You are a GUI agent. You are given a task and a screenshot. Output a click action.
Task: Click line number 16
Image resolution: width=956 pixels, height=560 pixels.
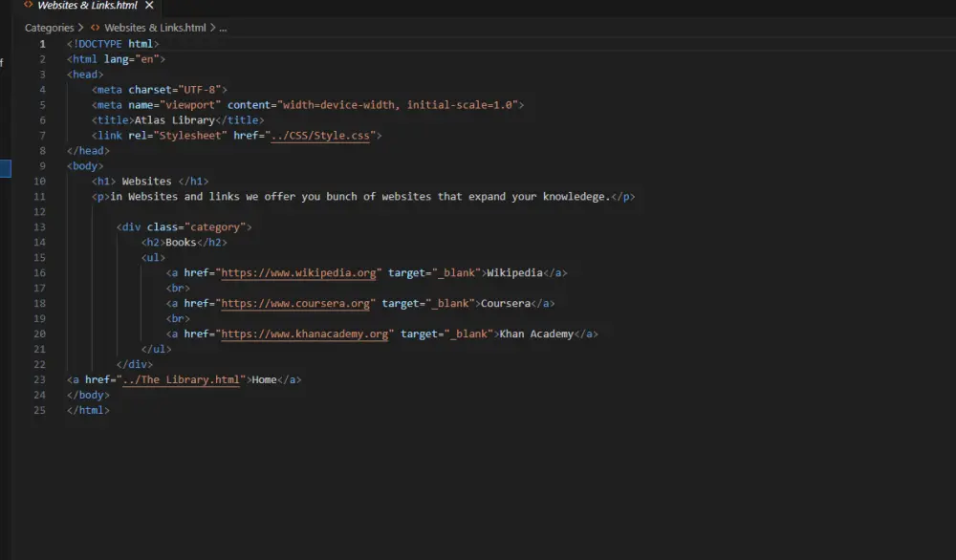click(x=40, y=272)
